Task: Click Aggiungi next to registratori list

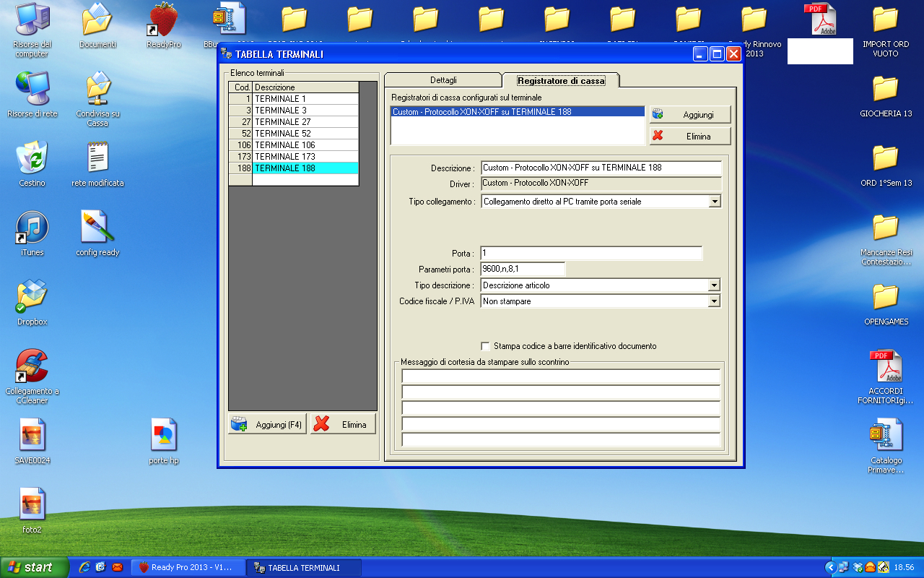Action: pyautogui.click(x=690, y=114)
